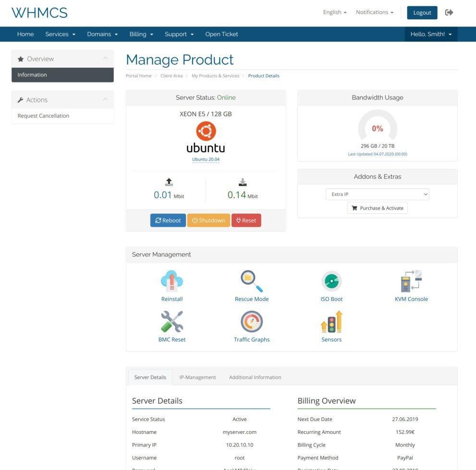
Task: Go to Client Area breadcrumb
Action: pyautogui.click(x=171, y=75)
